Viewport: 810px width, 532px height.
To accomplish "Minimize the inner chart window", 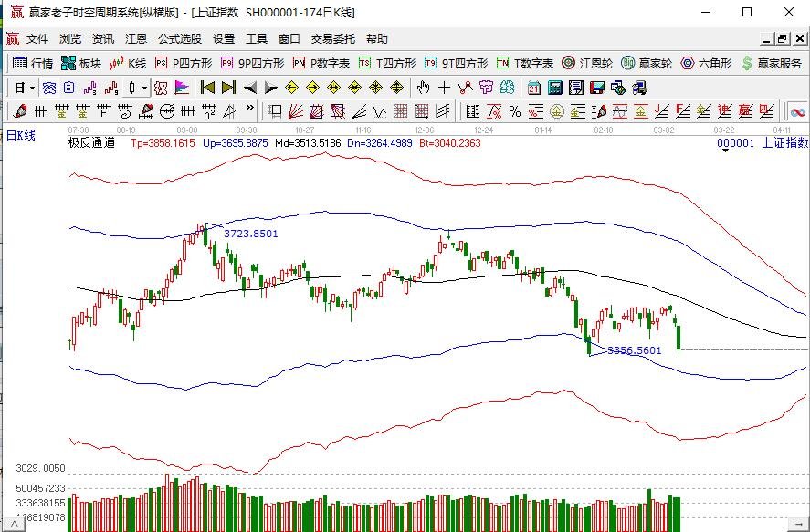I will [768, 38].
